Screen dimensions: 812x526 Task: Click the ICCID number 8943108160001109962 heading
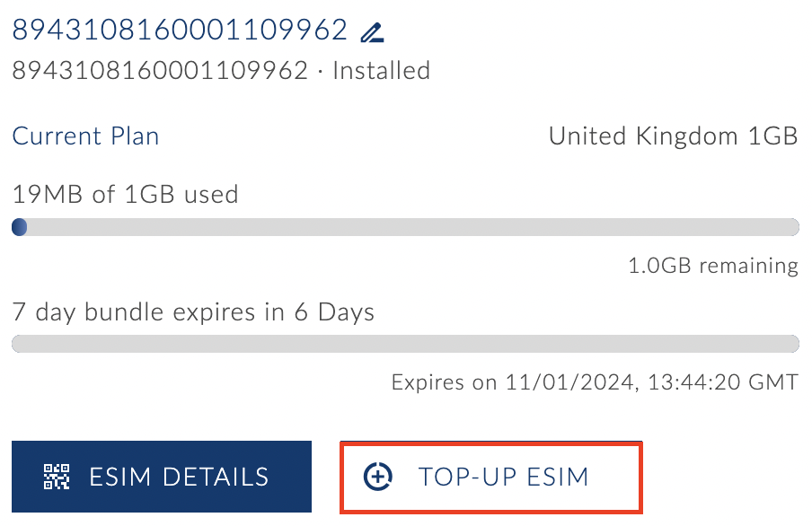tap(176, 29)
